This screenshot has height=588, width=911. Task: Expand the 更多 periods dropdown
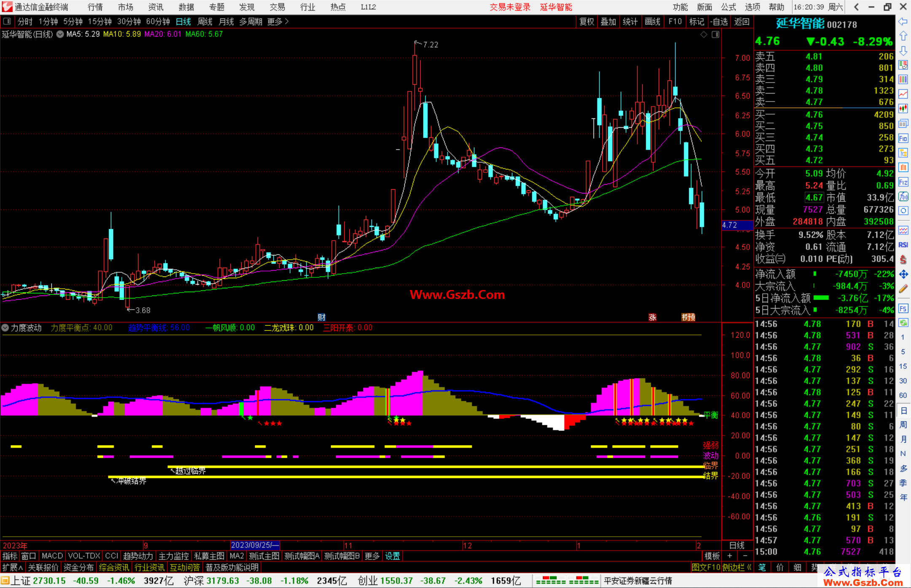(x=278, y=21)
